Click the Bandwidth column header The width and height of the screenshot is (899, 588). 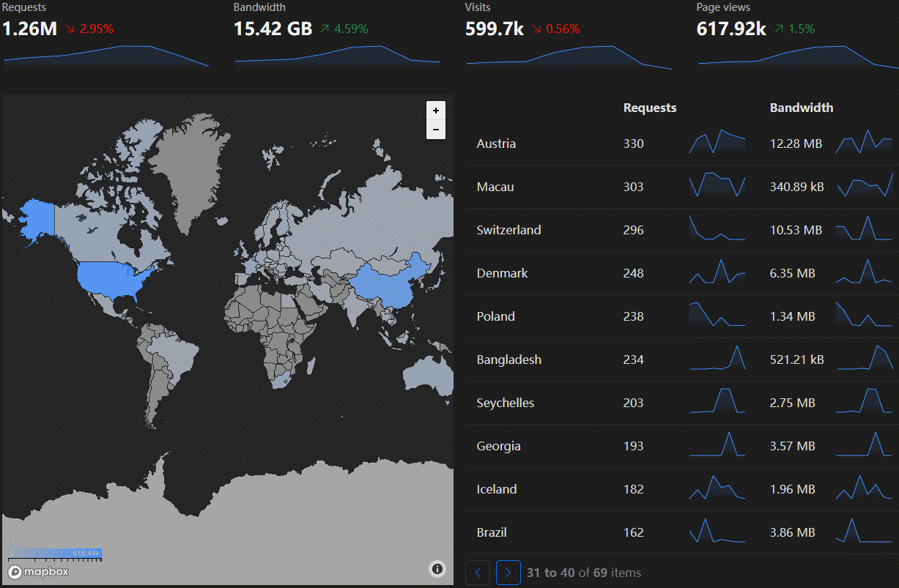pyautogui.click(x=801, y=108)
